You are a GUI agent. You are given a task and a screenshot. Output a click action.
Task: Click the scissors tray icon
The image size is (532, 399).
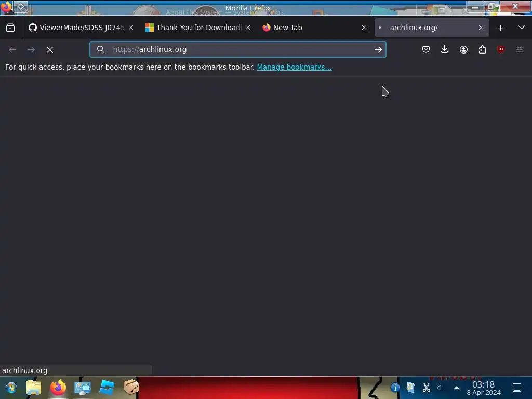tap(426, 388)
